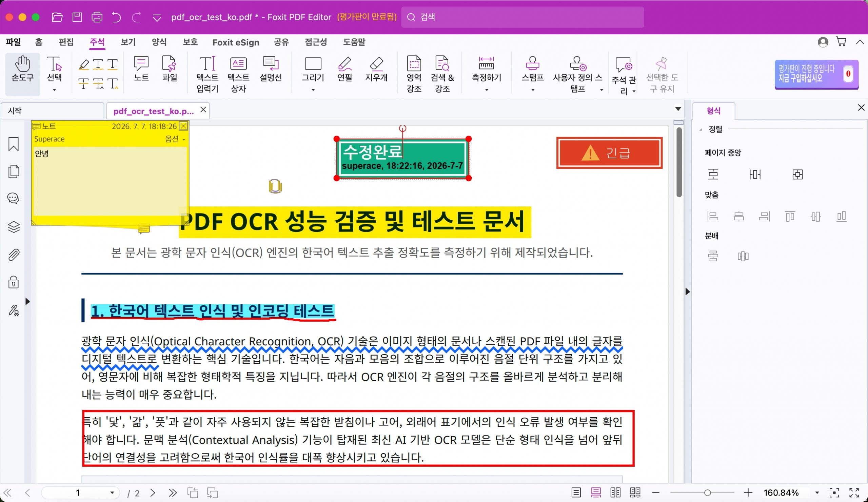This screenshot has height=502, width=868.
Task: Switch to continuous page view
Action: 595,493
